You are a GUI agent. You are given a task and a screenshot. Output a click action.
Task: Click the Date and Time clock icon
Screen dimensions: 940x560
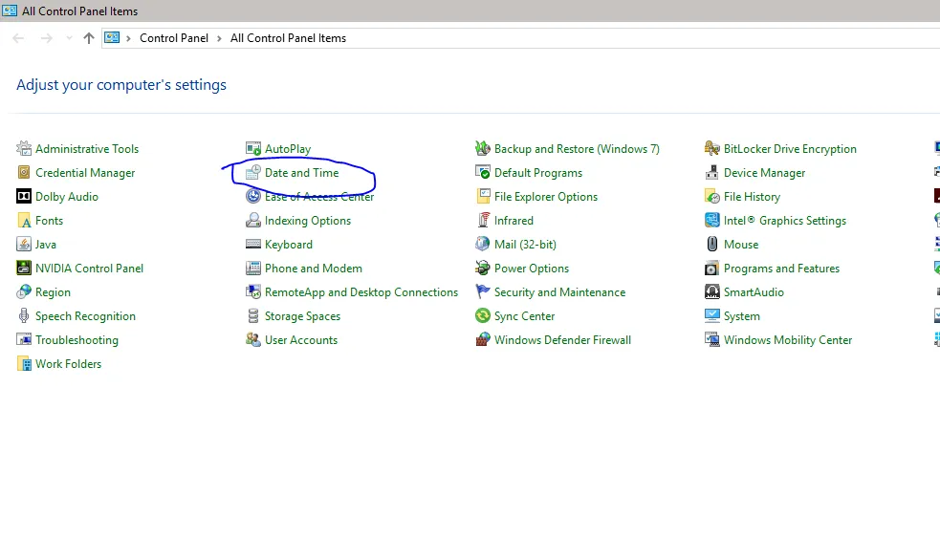click(253, 173)
